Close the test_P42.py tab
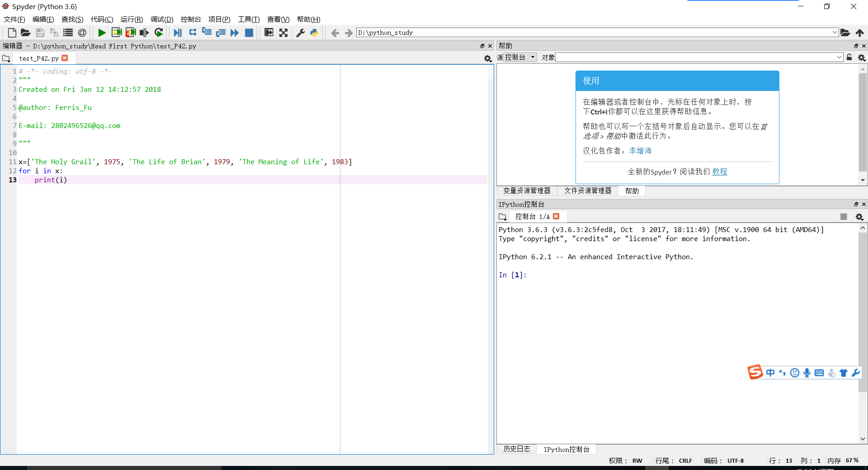This screenshot has height=470, width=868. click(x=65, y=58)
